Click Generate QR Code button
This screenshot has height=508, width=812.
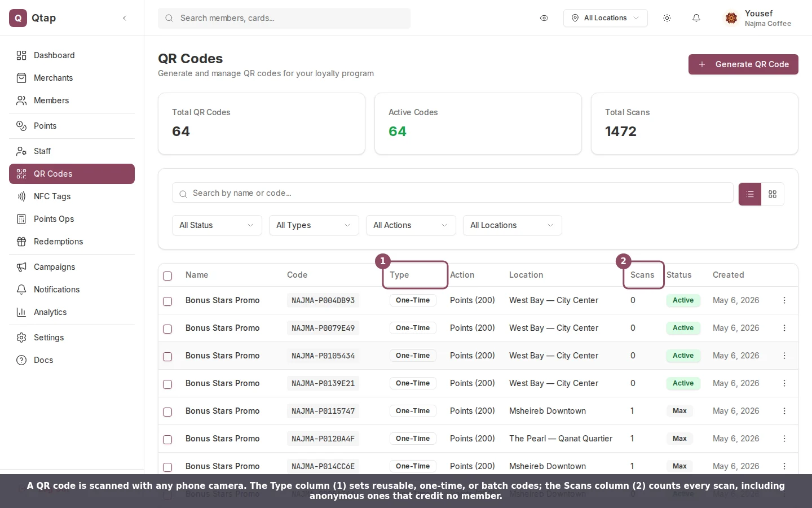pyautogui.click(x=743, y=64)
